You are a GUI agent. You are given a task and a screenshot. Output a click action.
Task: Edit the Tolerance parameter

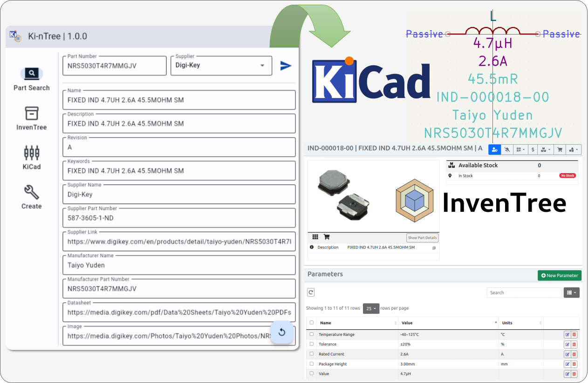(x=567, y=344)
